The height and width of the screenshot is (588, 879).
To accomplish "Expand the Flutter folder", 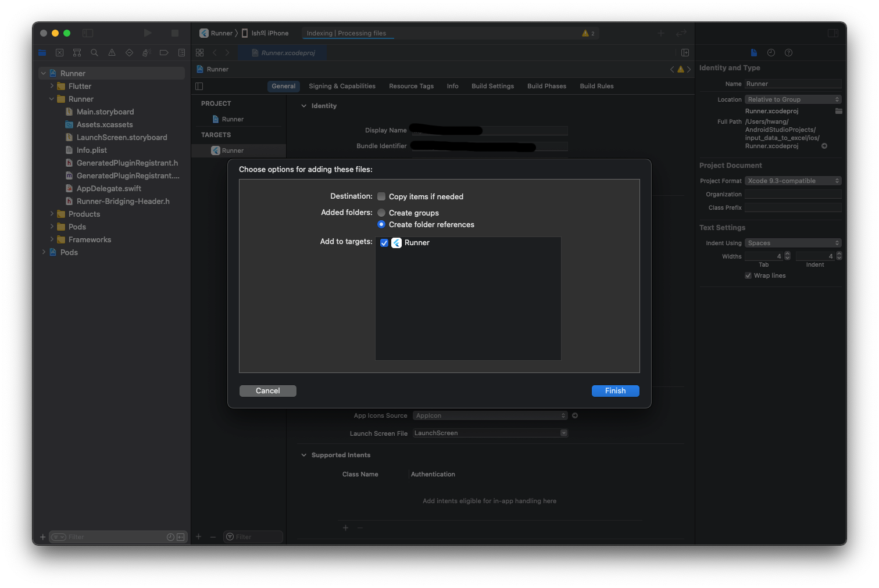I will coord(51,86).
